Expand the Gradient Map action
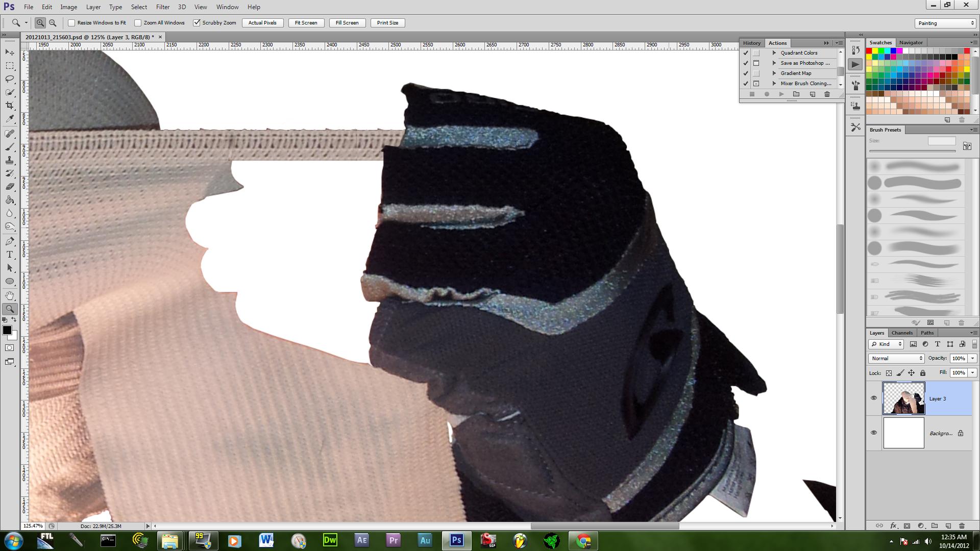 (x=774, y=73)
